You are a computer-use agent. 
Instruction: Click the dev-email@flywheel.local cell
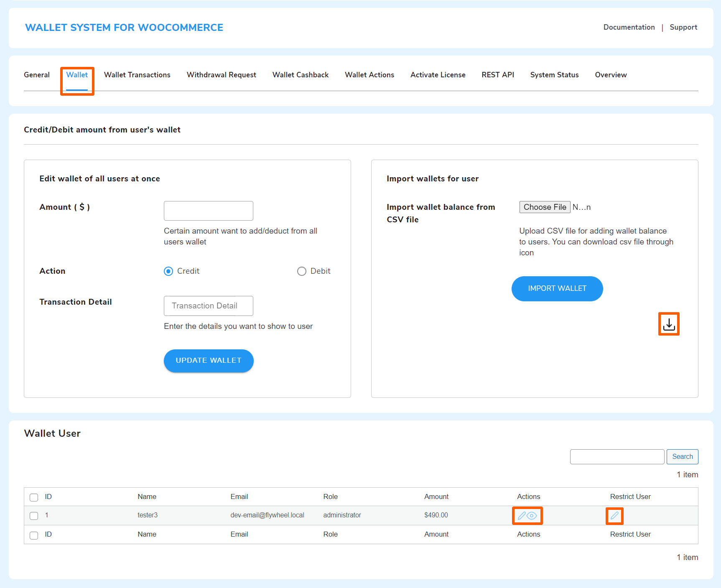pyautogui.click(x=268, y=515)
